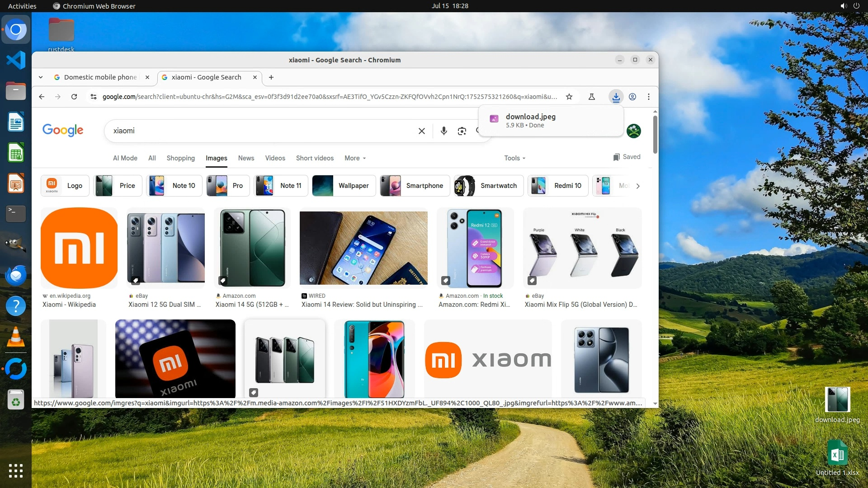Switch to Domestic mobile phone tab
This screenshot has height=488, width=868.
pyautogui.click(x=100, y=77)
